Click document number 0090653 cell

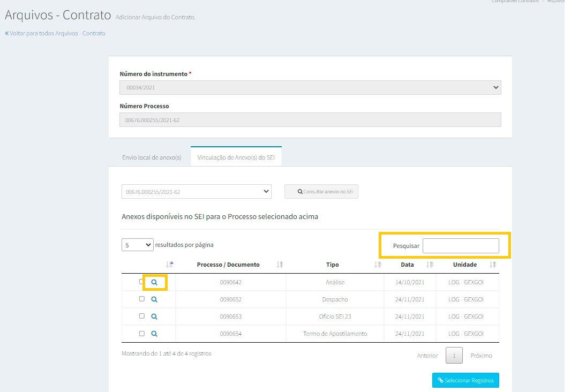[x=231, y=316]
